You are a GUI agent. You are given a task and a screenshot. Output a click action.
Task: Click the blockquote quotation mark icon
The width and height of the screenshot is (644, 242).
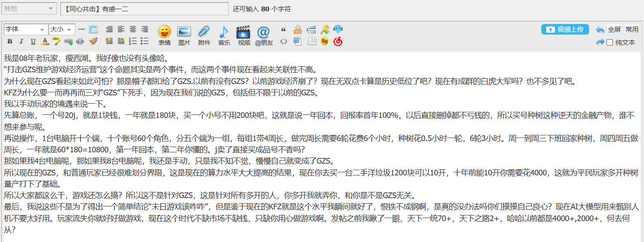(284, 30)
